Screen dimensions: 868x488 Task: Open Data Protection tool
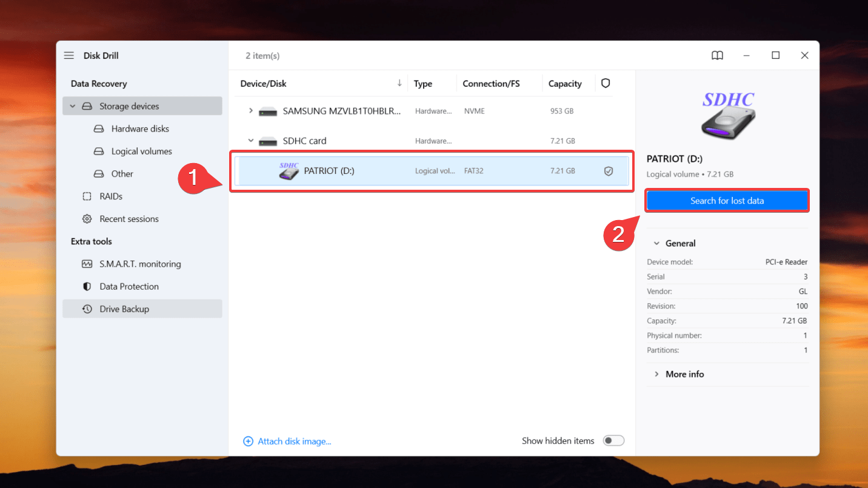[x=129, y=286]
